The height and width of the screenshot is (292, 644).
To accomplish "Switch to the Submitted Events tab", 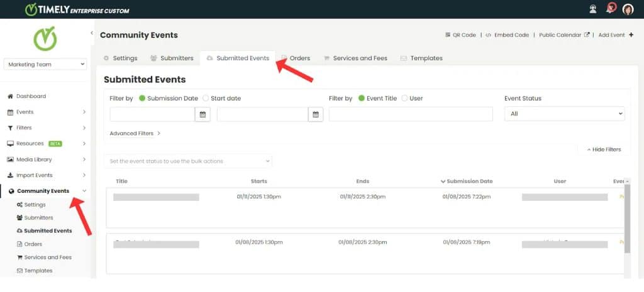I will [x=238, y=58].
